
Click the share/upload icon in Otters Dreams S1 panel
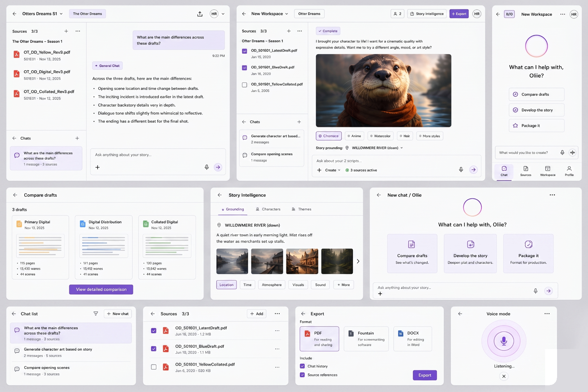tap(200, 14)
